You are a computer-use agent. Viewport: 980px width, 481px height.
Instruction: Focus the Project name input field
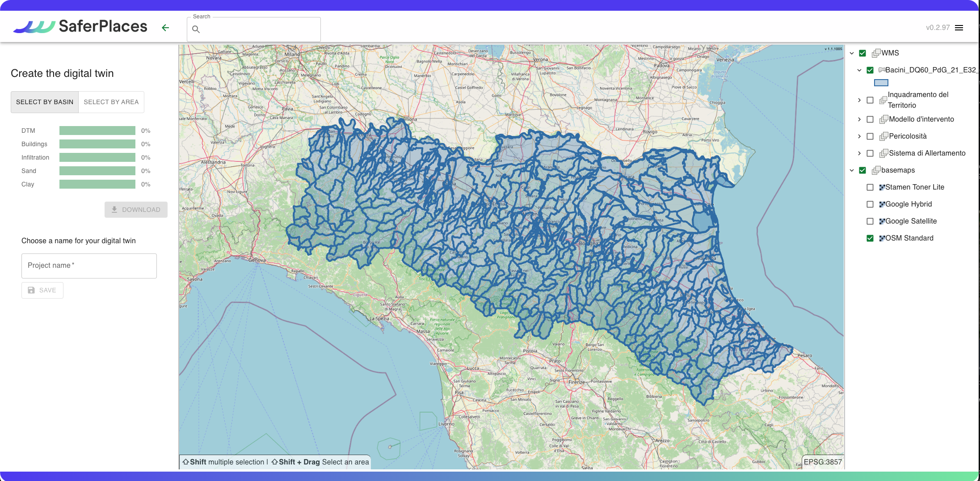89,266
